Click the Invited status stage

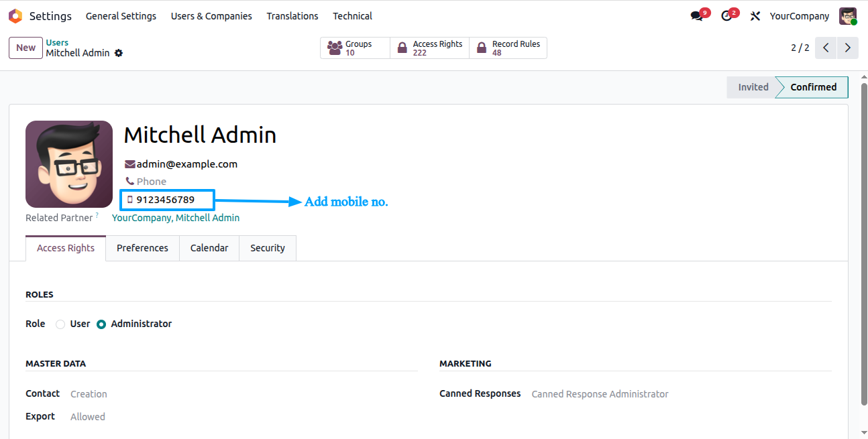pyautogui.click(x=753, y=87)
